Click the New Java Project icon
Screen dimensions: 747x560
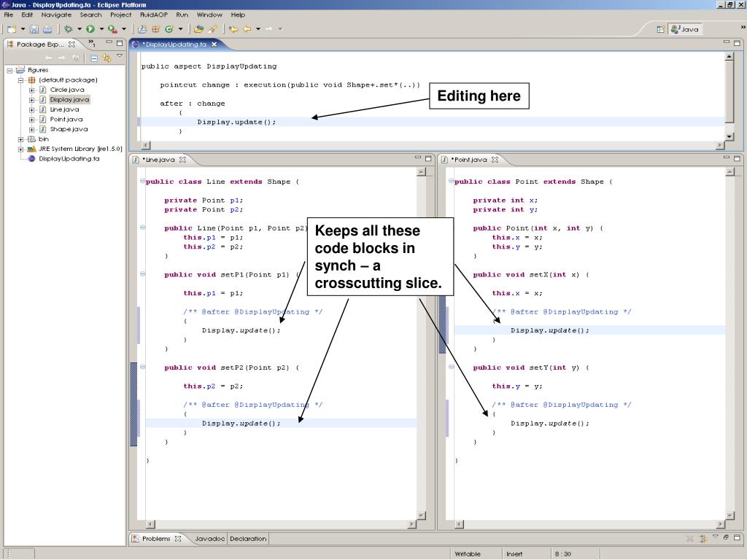click(142, 29)
